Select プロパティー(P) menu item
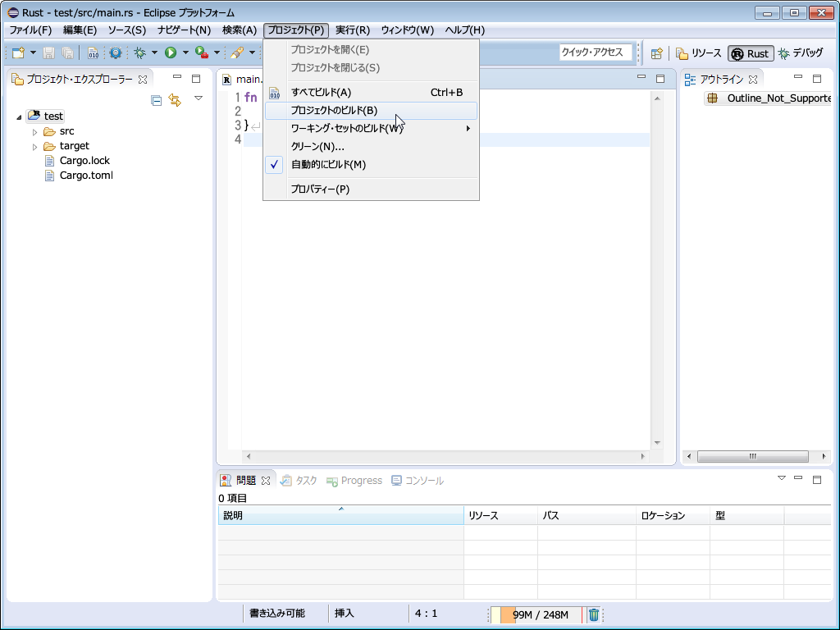Viewport: 840px width, 630px height. (x=371, y=189)
